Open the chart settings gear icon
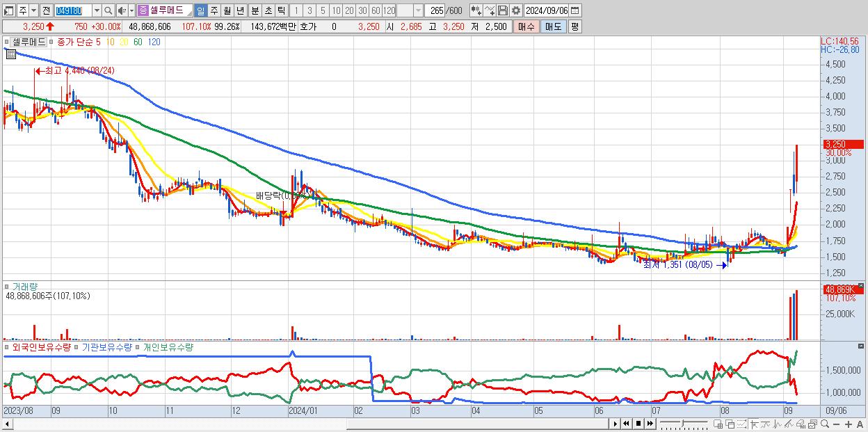Viewport: 868px width, 432px height. [516, 11]
